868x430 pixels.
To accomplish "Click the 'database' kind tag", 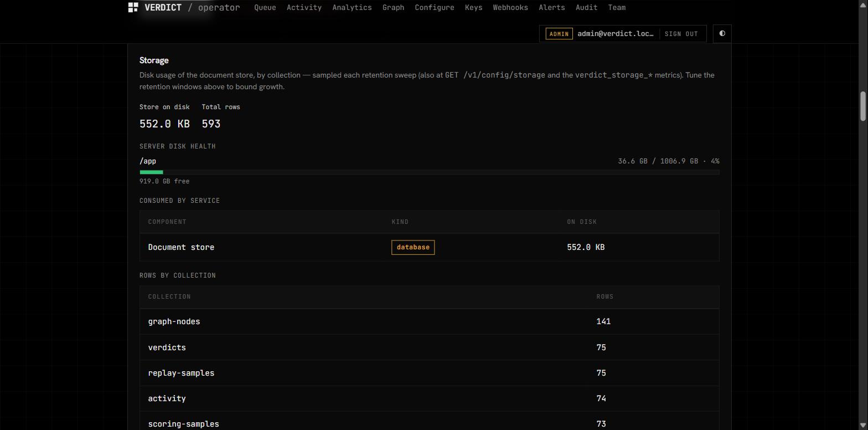I will pos(413,247).
